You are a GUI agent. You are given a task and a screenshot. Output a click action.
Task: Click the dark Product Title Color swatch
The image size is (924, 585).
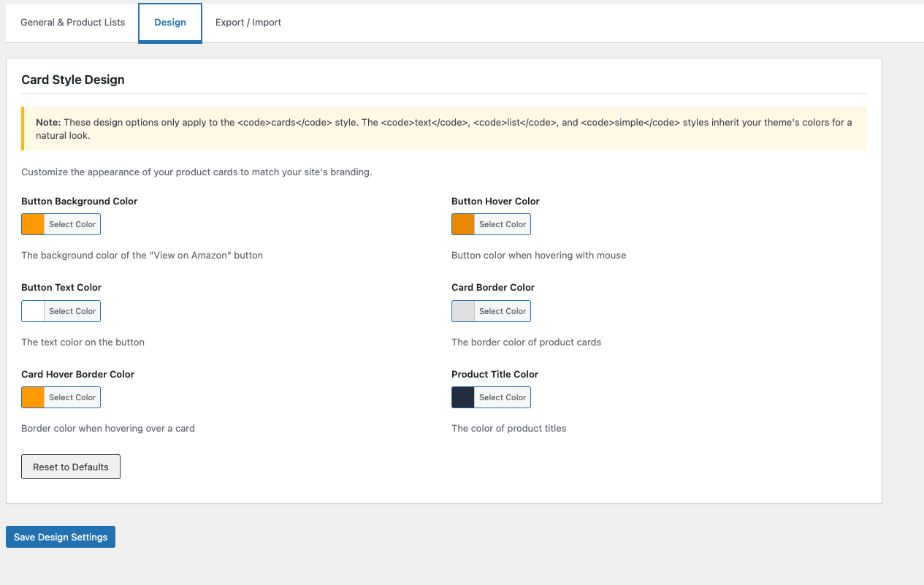click(x=462, y=397)
